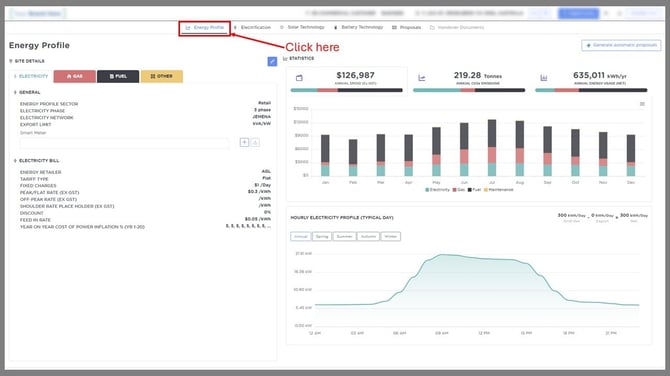670x376 pixels.
Task: Click the Hourly Electricity Profile heading
Action: [342, 217]
